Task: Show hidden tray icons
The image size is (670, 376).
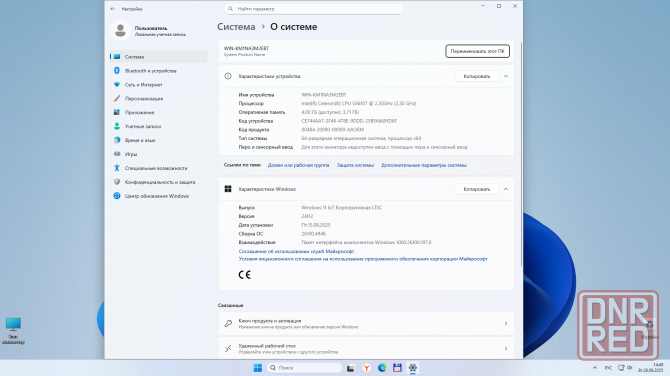Action: point(595,368)
